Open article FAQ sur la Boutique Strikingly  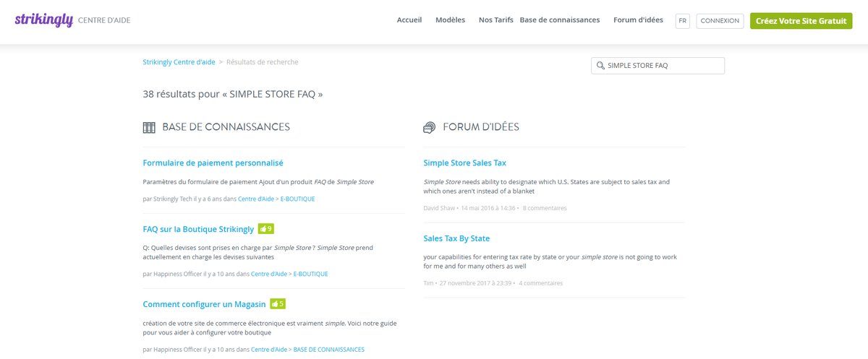click(x=199, y=229)
